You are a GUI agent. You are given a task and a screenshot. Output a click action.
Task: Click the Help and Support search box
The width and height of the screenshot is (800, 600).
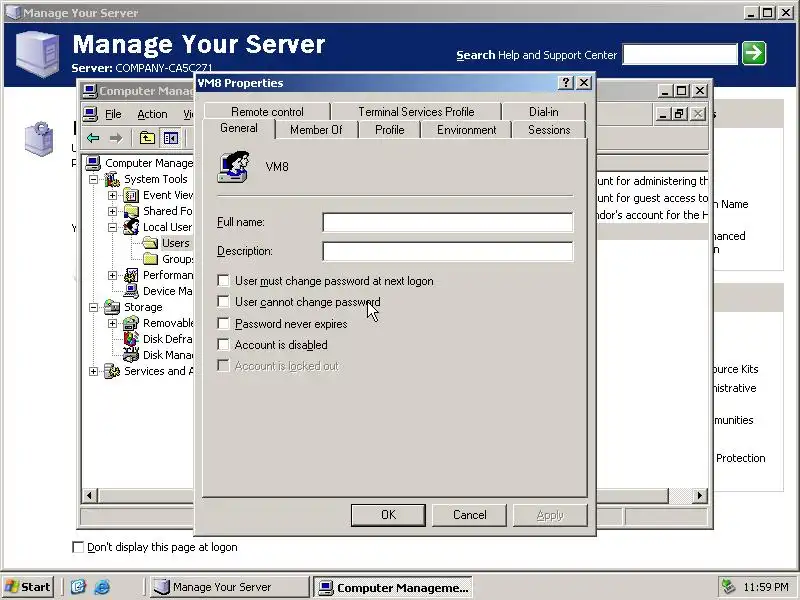tap(680, 54)
